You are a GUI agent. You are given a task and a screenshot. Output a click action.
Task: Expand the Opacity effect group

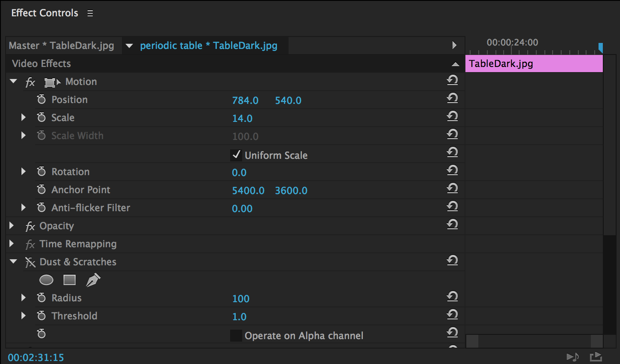point(12,225)
